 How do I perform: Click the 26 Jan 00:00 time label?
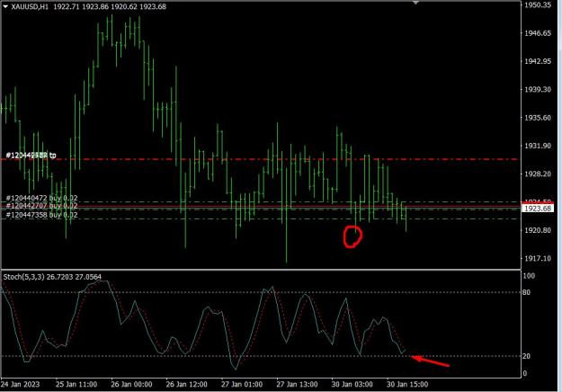tap(131, 385)
